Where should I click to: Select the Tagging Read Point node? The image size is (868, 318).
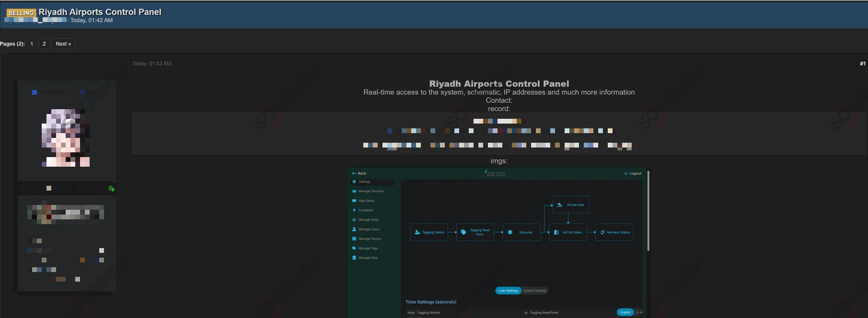(x=475, y=232)
